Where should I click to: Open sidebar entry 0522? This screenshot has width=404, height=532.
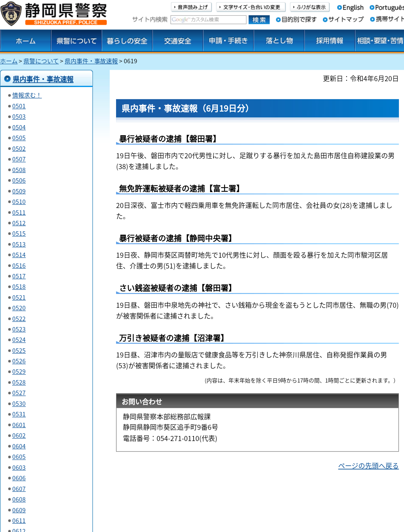click(19, 319)
